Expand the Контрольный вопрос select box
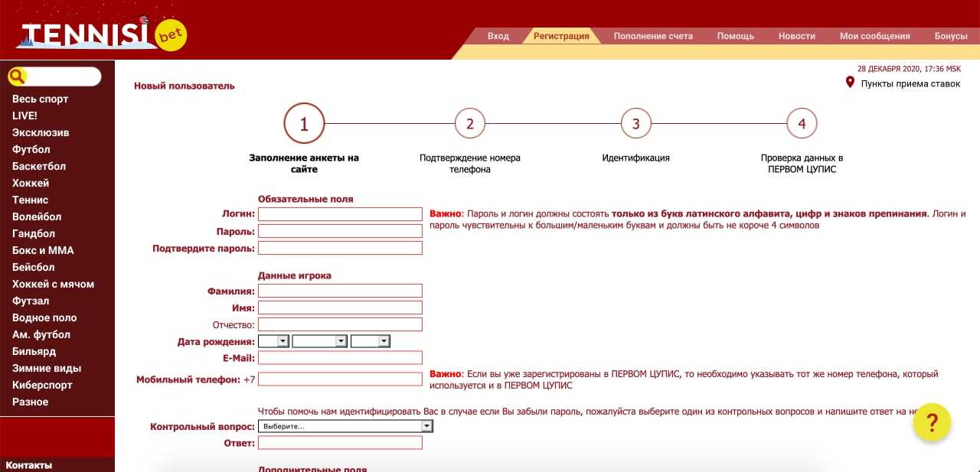The width and height of the screenshot is (980, 472). pyautogui.click(x=345, y=426)
